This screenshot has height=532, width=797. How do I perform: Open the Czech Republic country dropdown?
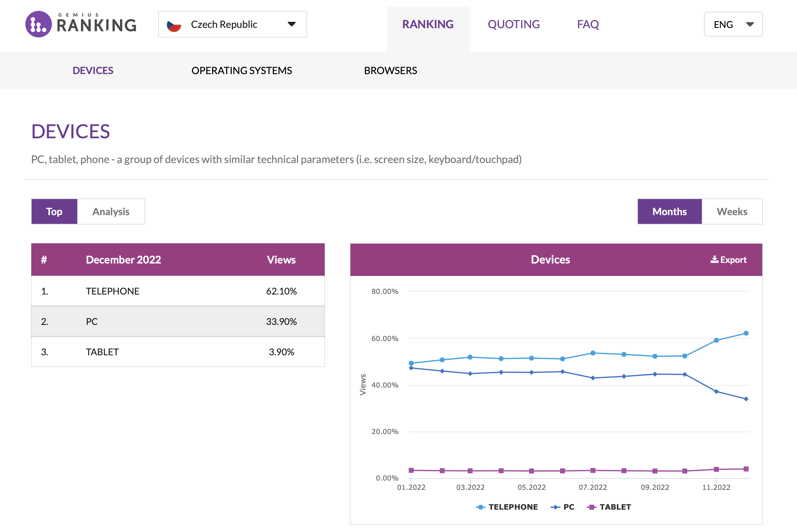(x=232, y=24)
